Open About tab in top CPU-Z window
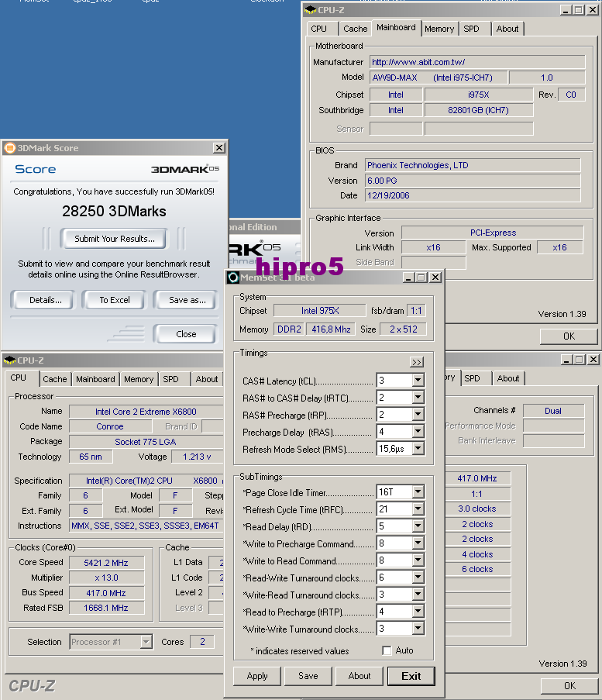This screenshot has width=602, height=700. (x=507, y=29)
